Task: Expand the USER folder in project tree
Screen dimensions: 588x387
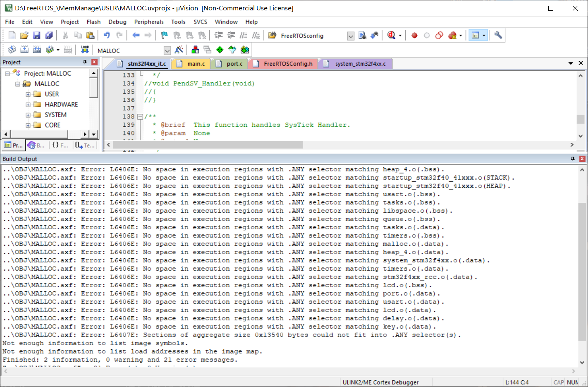Action: 28,94
